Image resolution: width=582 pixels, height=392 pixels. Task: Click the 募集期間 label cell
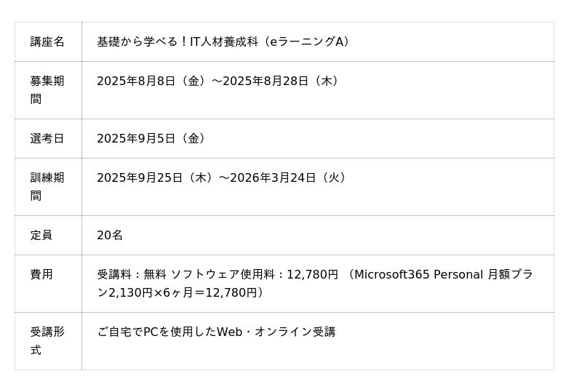[x=48, y=90]
